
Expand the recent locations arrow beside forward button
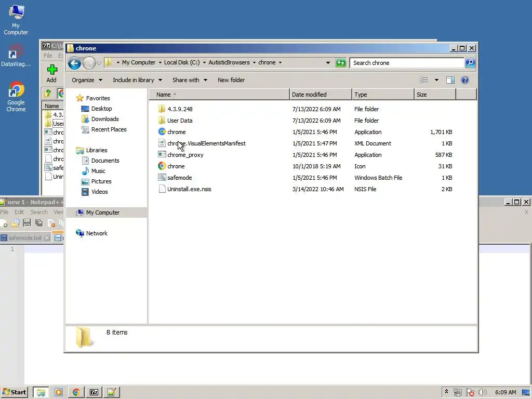[99, 63]
